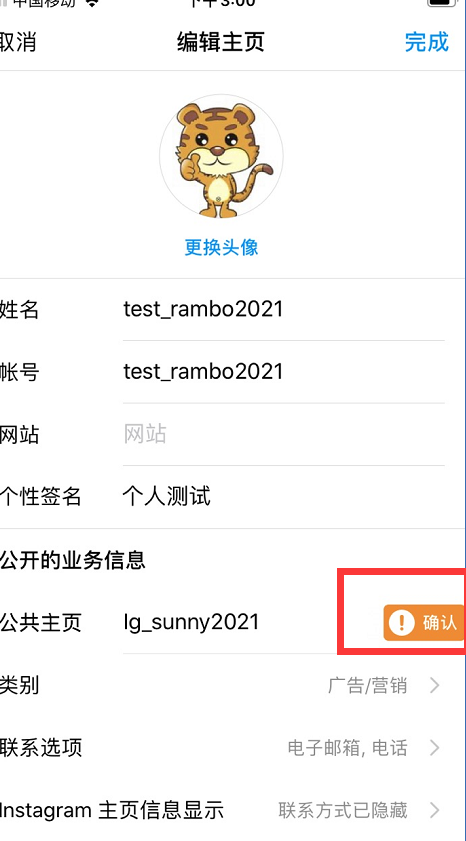Tap the tiger profile avatar picture

coord(221,157)
